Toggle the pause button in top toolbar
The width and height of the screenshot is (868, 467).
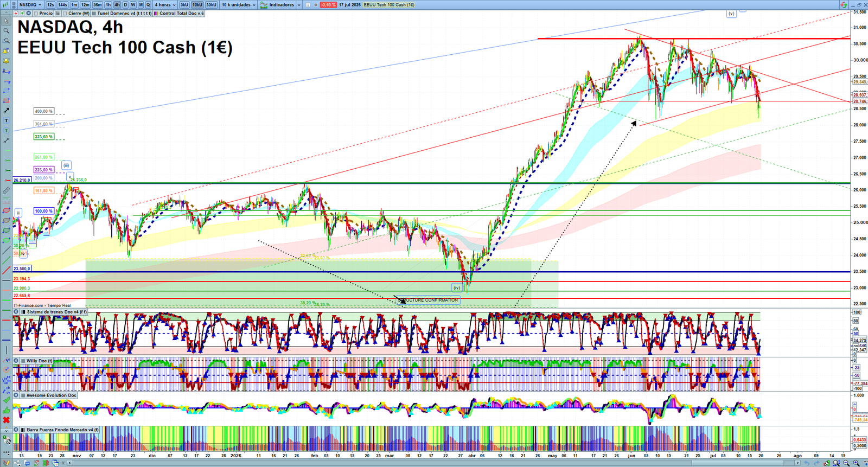308,5
